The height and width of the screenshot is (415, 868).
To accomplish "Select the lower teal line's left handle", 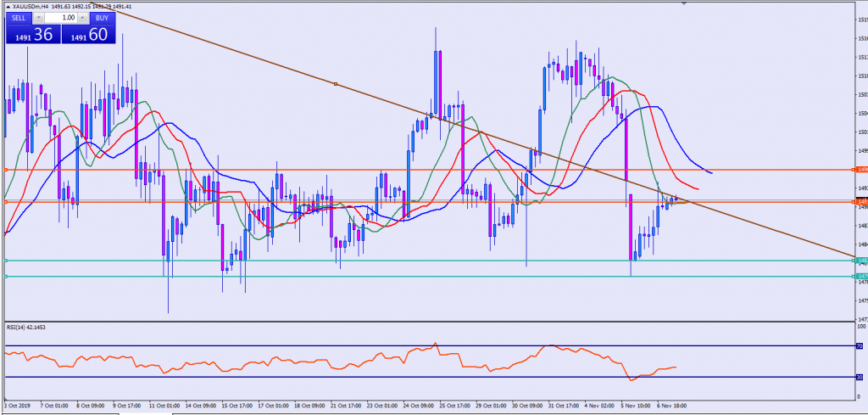I will [6, 276].
